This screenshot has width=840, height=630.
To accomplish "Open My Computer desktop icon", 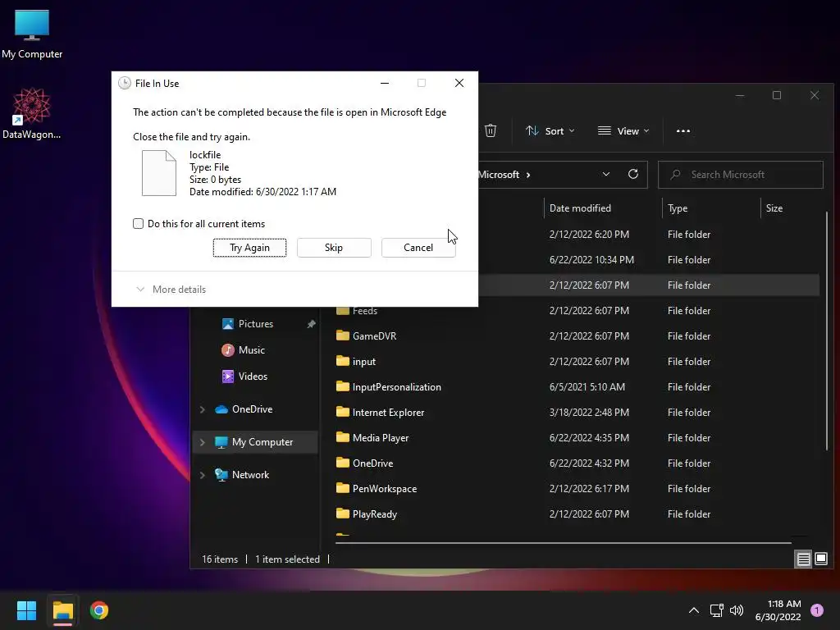I will (x=32, y=34).
